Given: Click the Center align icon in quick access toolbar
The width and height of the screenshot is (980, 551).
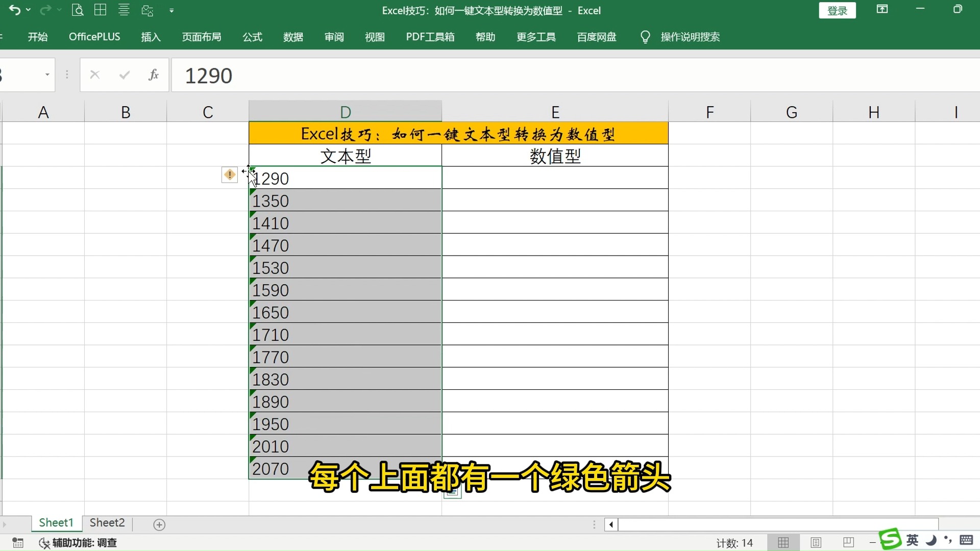Looking at the screenshot, I should 124,10.
